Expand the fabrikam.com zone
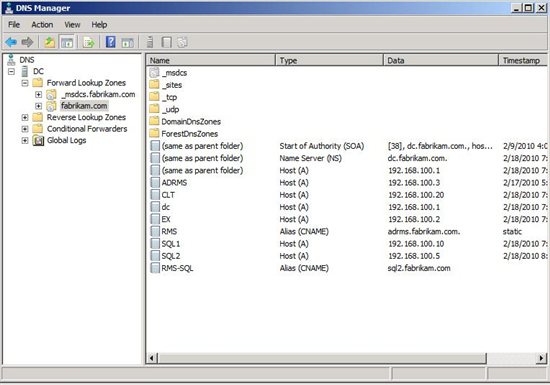The width and height of the screenshot is (550, 385). (38, 106)
